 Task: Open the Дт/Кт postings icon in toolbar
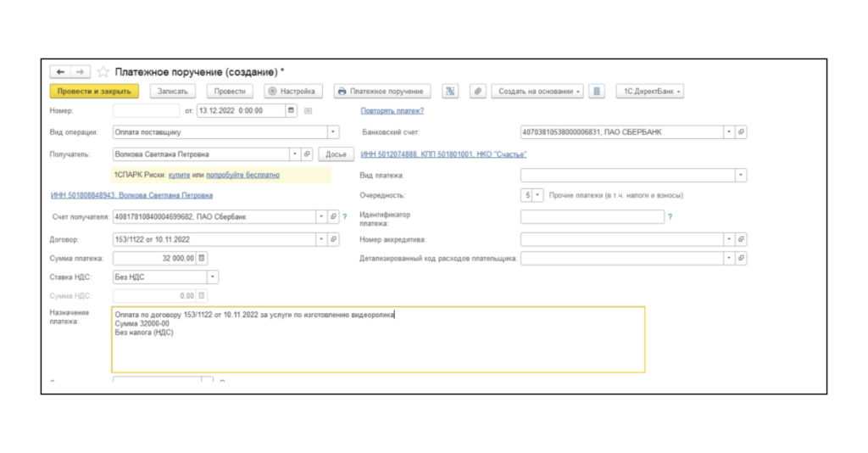click(452, 91)
